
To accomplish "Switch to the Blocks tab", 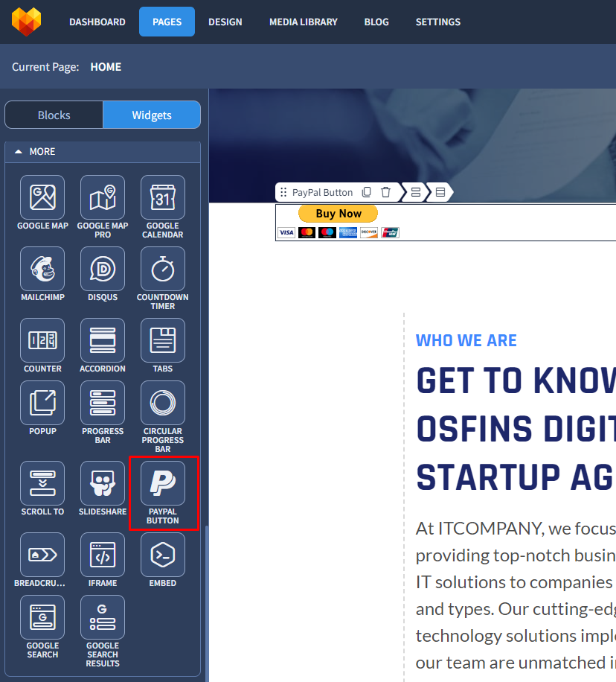I will point(54,115).
